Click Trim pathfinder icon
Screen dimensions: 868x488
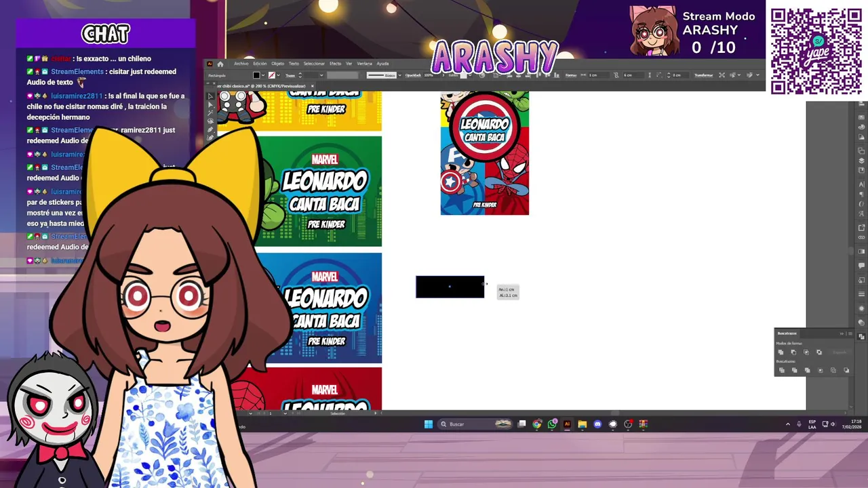pyautogui.click(x=795, y=370)
